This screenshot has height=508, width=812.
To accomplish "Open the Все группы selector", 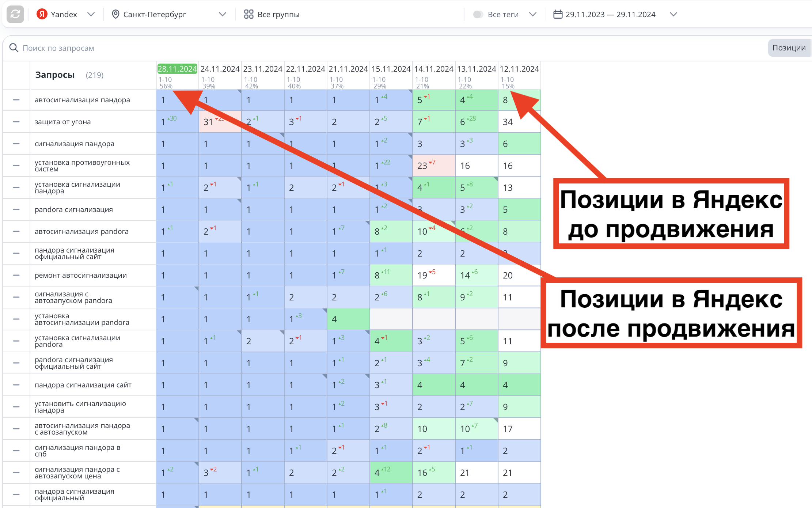I will (x=272, y=14).
